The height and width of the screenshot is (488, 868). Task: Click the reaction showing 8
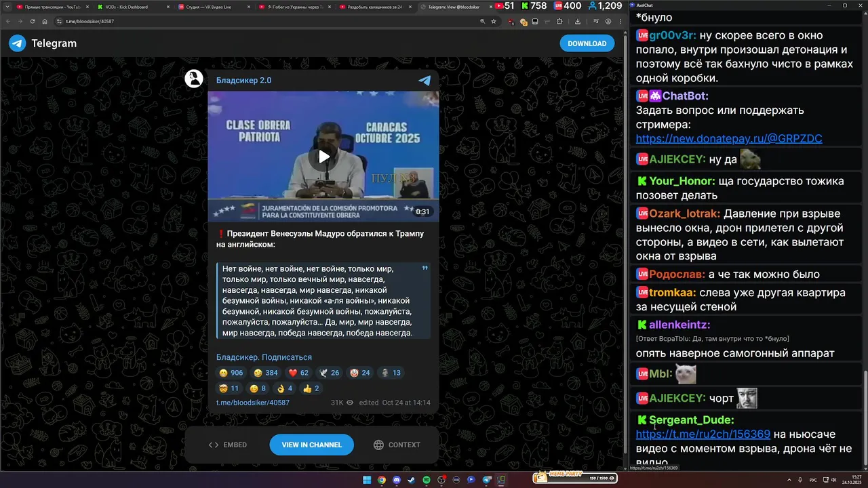tap(258, 388)
